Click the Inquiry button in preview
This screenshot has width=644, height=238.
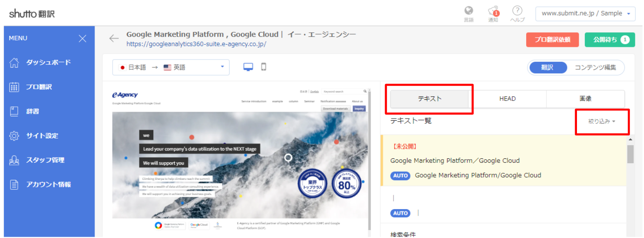click(x=359, y=108)
